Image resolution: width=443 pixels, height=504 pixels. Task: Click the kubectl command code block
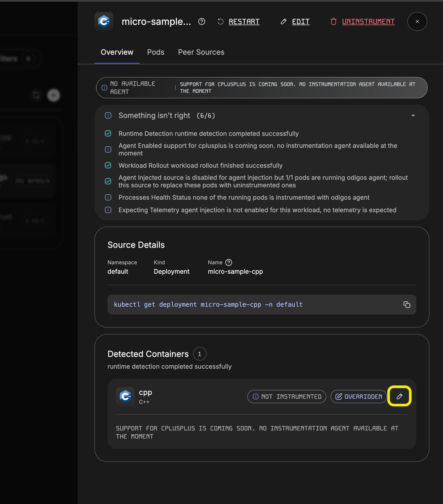[x=262, y=305]
